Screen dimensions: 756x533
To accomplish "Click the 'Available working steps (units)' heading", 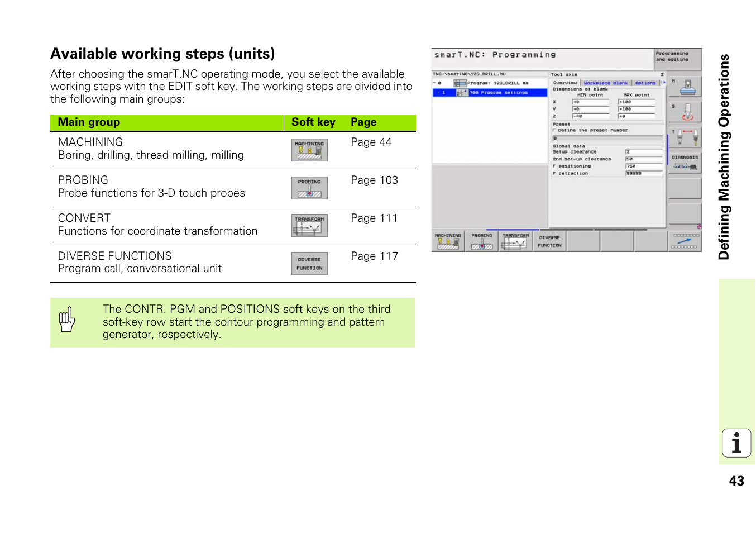I will 162,54.
